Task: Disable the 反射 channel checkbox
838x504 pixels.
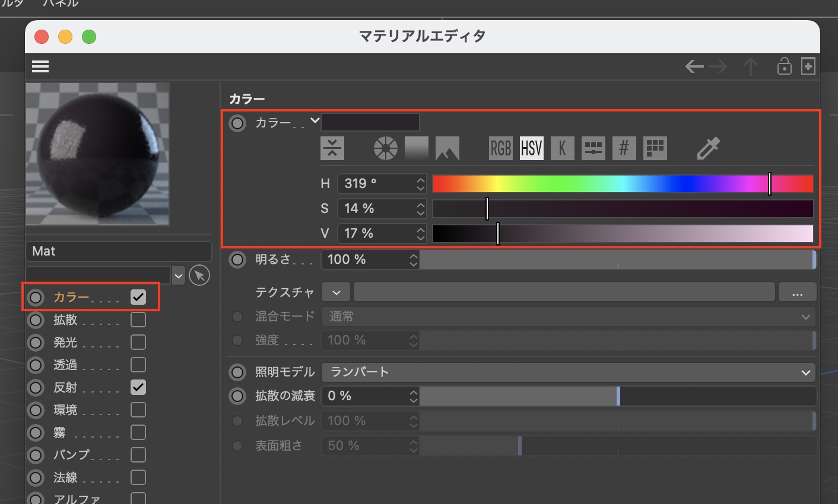Action: [x=138, y=387]
